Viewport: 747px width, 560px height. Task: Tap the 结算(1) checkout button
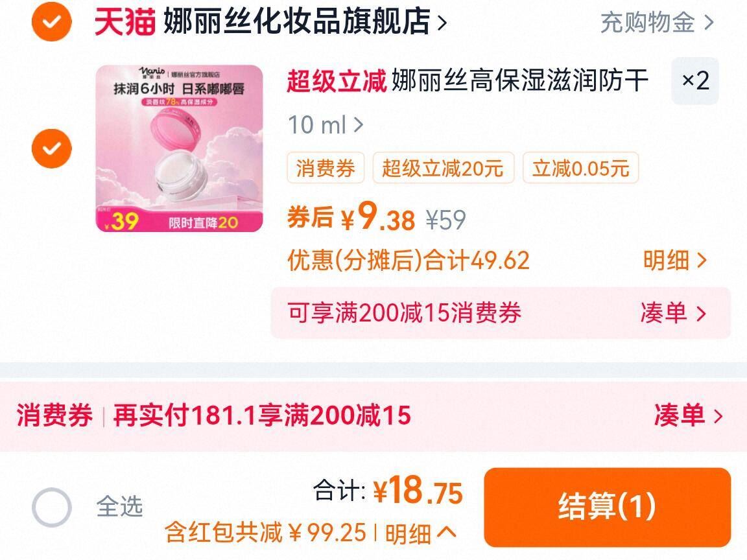pyautogui.click(x=608, y=507)
